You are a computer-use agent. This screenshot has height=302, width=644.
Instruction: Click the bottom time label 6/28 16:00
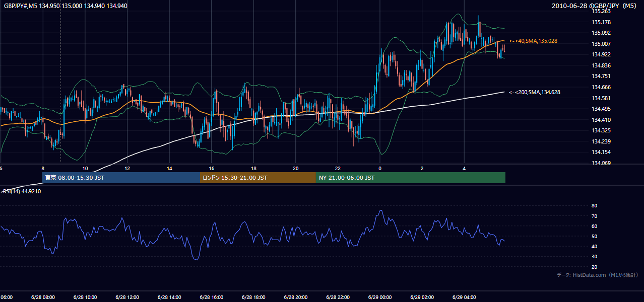212,297
